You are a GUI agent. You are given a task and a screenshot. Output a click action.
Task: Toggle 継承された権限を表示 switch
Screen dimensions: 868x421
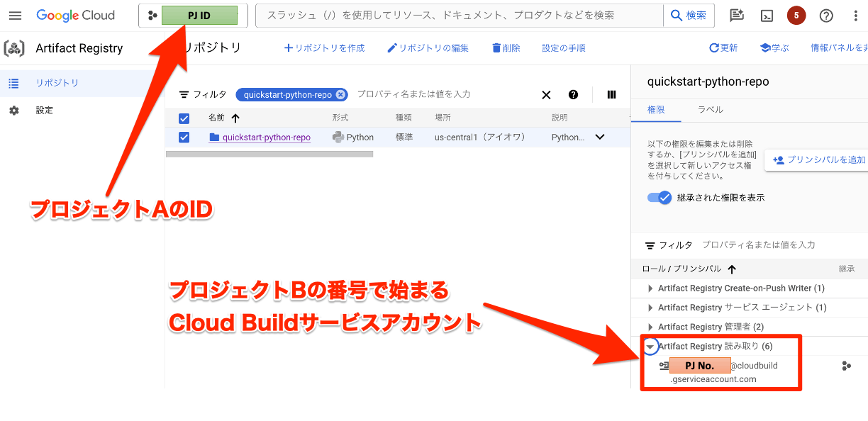pos(660,198)
